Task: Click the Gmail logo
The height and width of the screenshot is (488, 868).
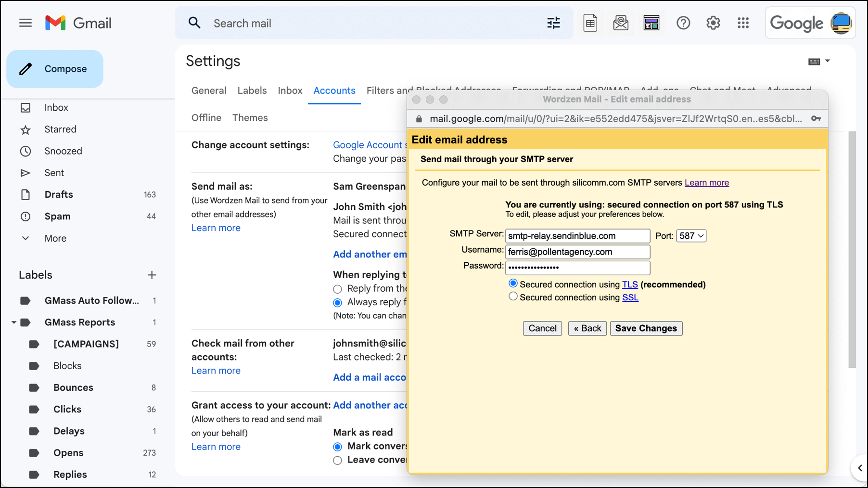Action: click(x=78, y=23)
